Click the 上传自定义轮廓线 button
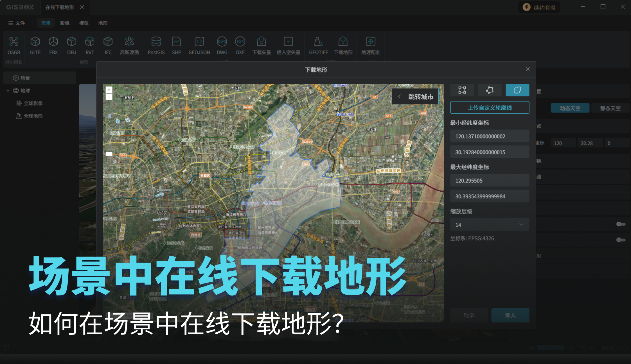631x364 pixels. pos(490,108)
